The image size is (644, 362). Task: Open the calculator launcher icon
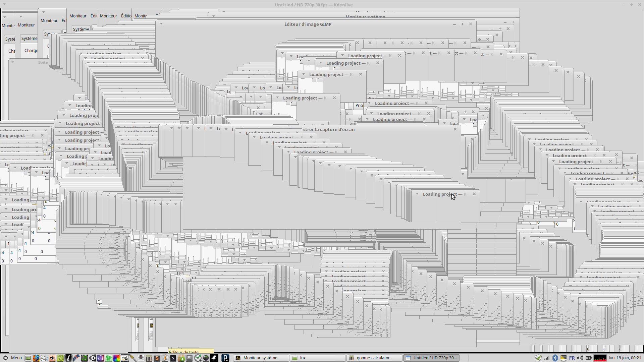pyautogui.click(x=149, y=358)
